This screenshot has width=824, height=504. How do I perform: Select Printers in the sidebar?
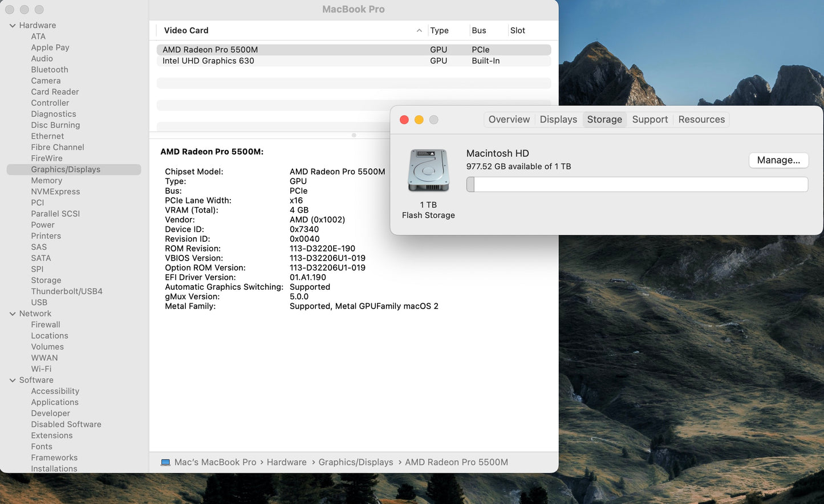click(x=46, y=236)
